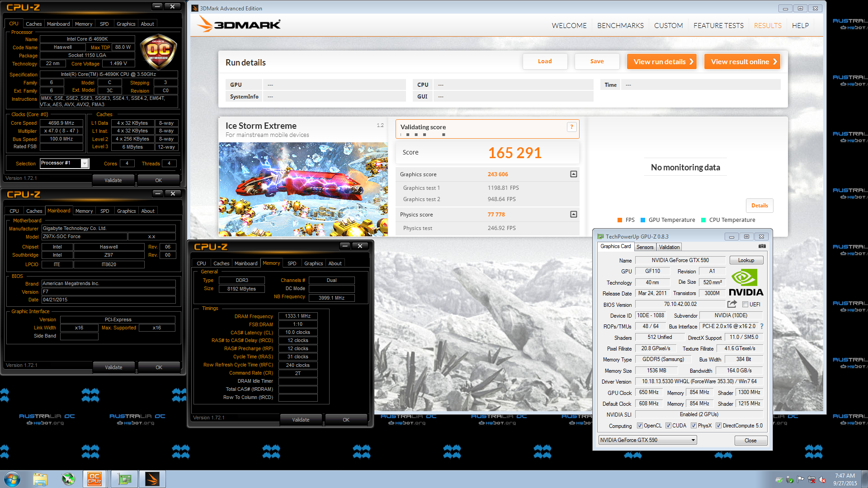Open the Graphics tab in the Mainboard CPU-Z window
Image resolution: width=868 pixels, height=488 pixels.
(x=126, y=211)
